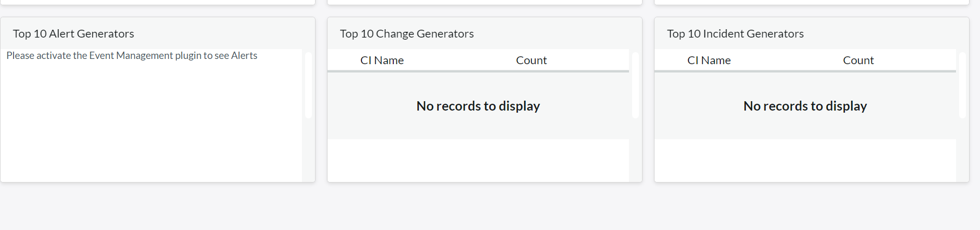
Task: Sort Change Generators by CI Name column
Action: point(382,60)
